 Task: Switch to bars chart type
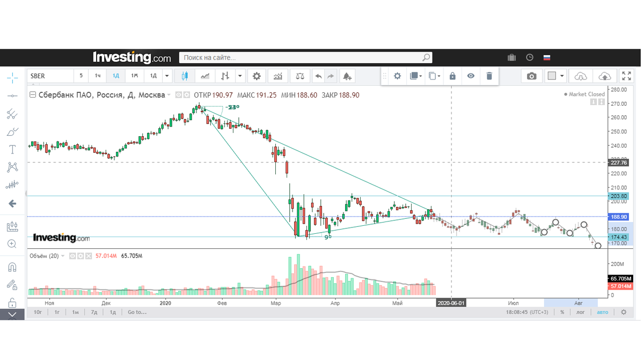[x=226, y=76]
